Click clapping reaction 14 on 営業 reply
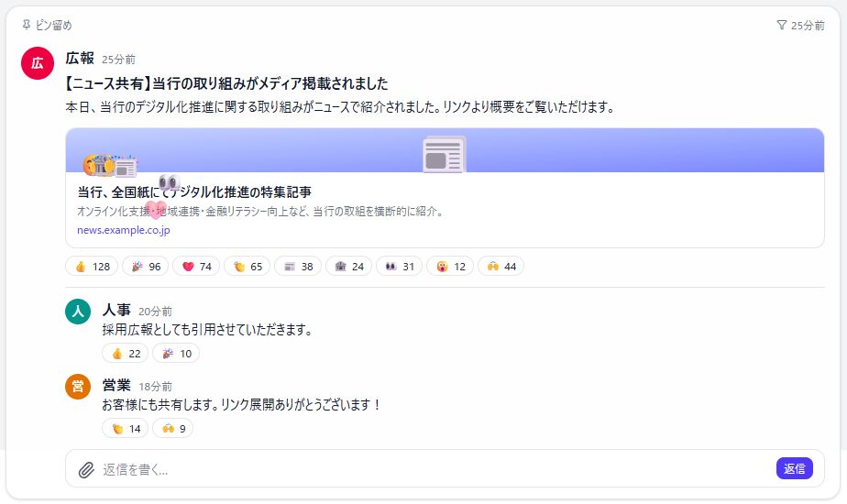Screen dimensions: 847x504 point(126,428)
